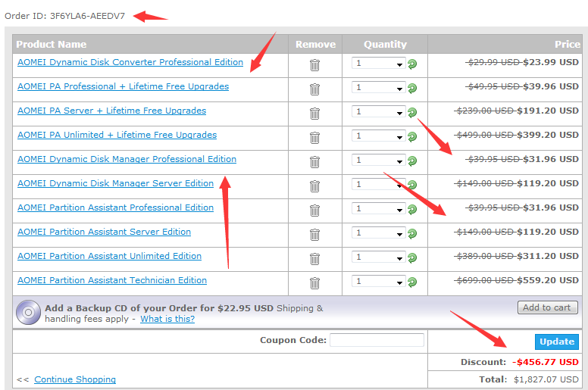The width and height of the screenshot is (588, 390).
Task: Click trash icon for AOMEI PA Server row
Action: coord(314,114)
